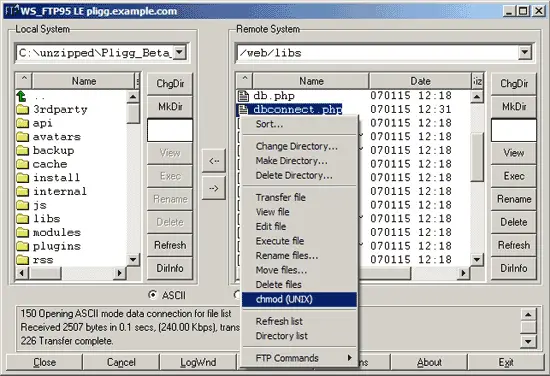Click the remote ChgDir button

[x=514, y=83]
